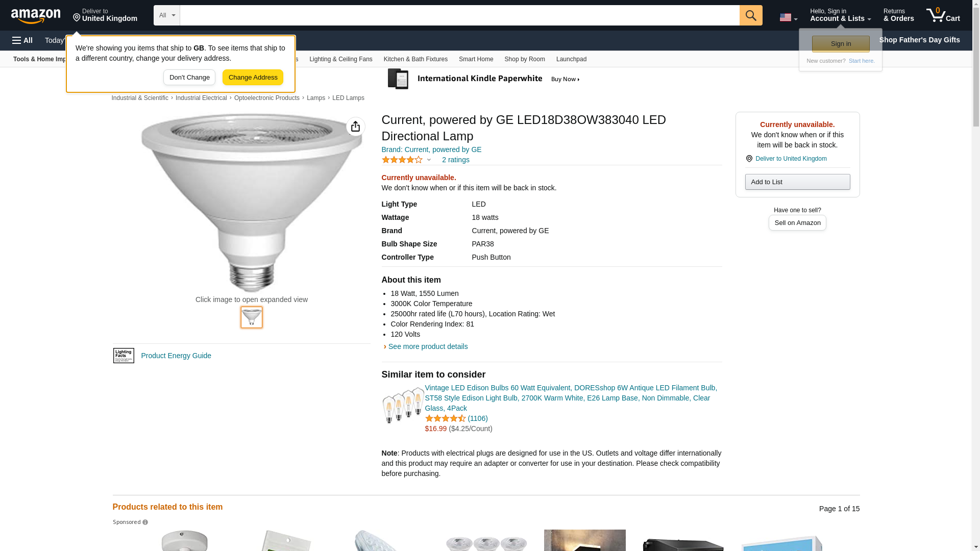Open Lighting & Ceiling Fans category
Screen dimensions: 980x551
340,59
